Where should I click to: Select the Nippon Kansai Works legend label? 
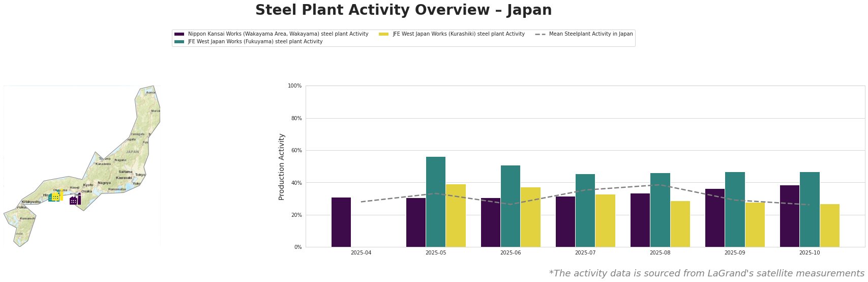278,34
